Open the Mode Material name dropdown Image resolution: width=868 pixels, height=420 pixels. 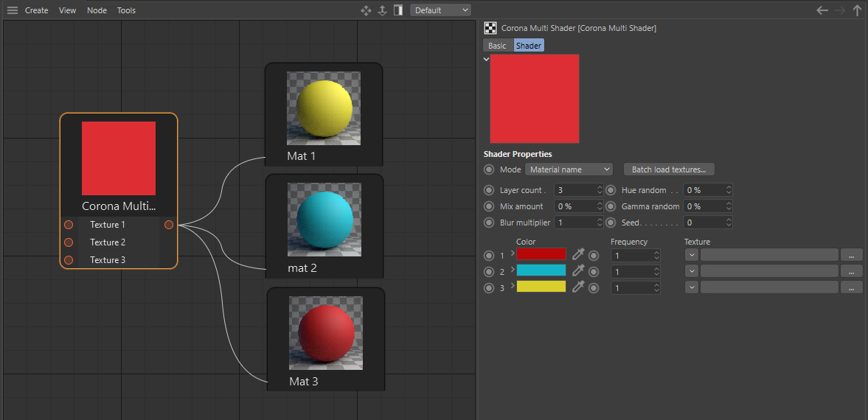coord(569,169)
